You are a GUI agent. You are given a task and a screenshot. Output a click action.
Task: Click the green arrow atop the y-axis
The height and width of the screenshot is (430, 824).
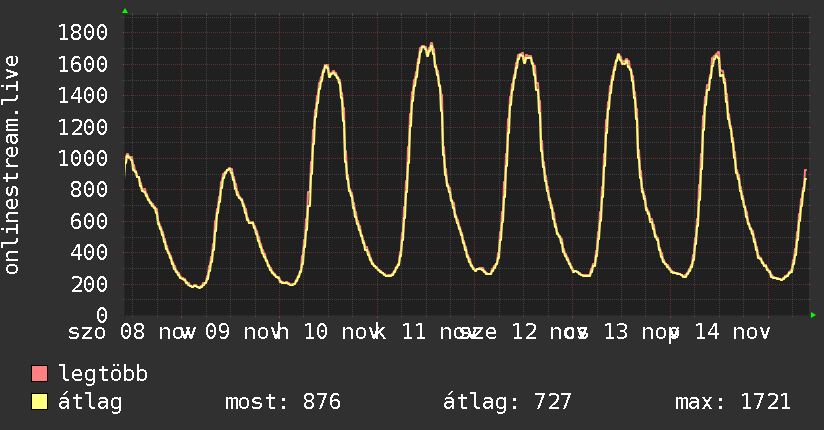click(x=125, y=11)
